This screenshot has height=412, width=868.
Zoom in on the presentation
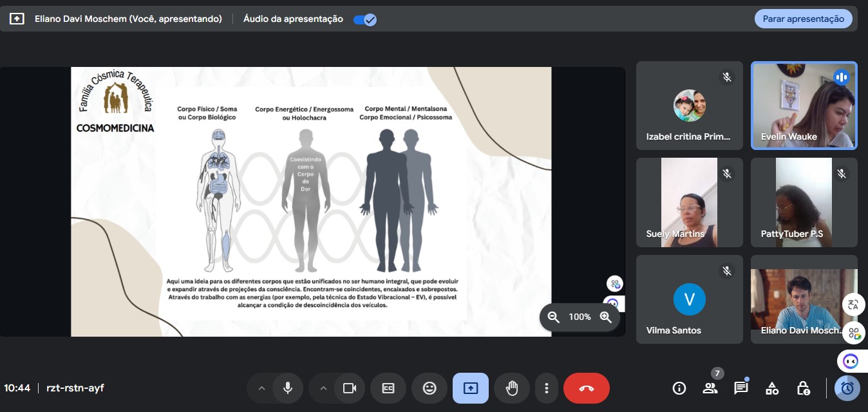[x=605, y=317]
